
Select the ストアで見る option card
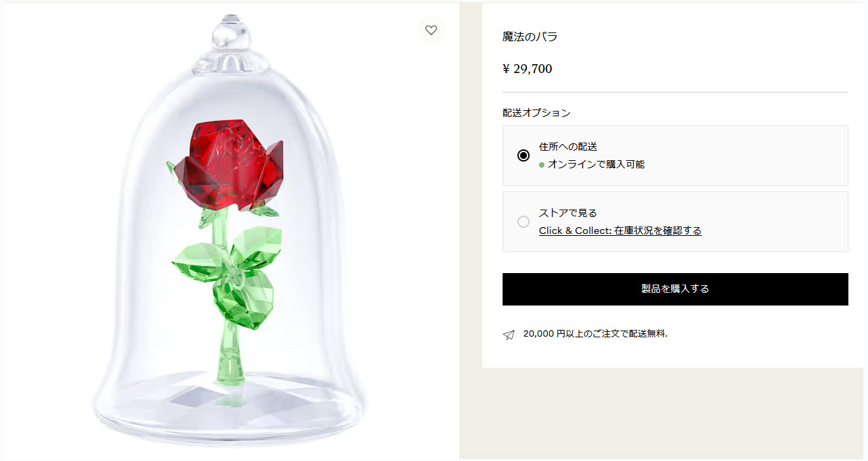tap(675, 222)
